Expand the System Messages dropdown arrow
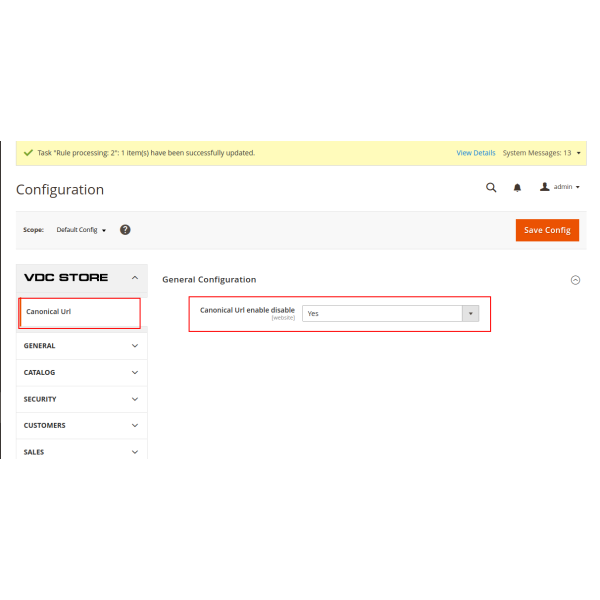This screenshot has width=600, height=600. 580,153
